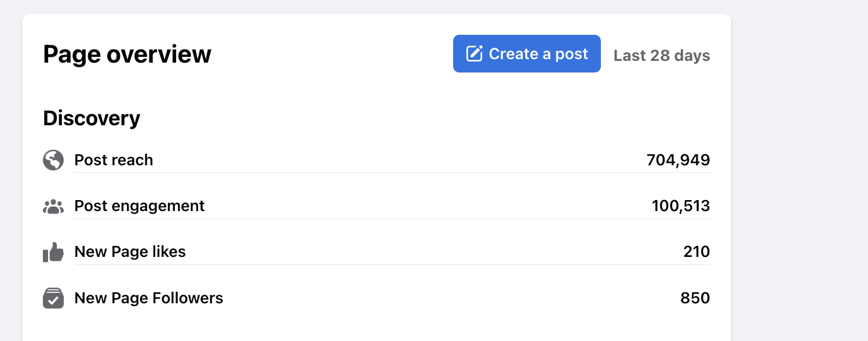The width and height of the screenshot is (868, 341).
Task: Click the Discovery section heading
Action: [92, 118]
